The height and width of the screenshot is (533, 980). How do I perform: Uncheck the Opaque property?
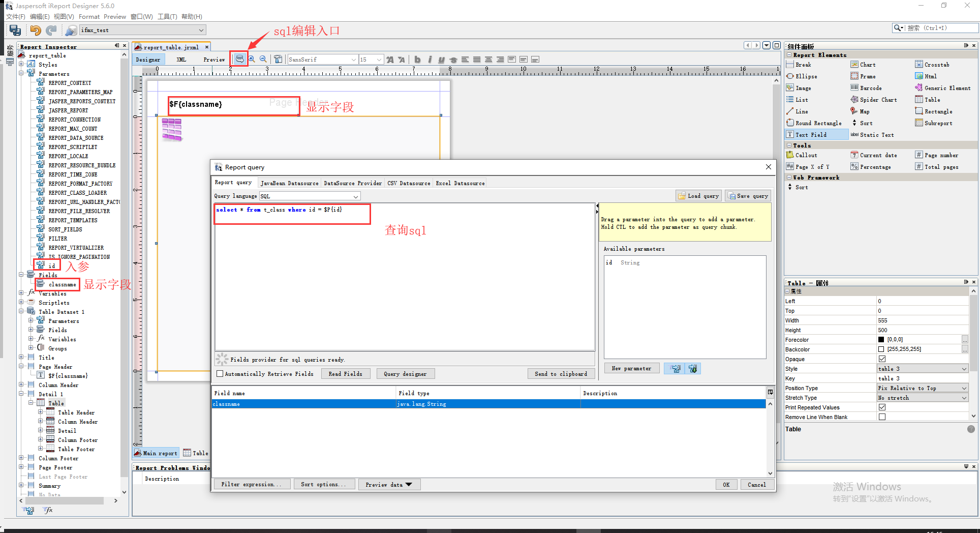882,359
